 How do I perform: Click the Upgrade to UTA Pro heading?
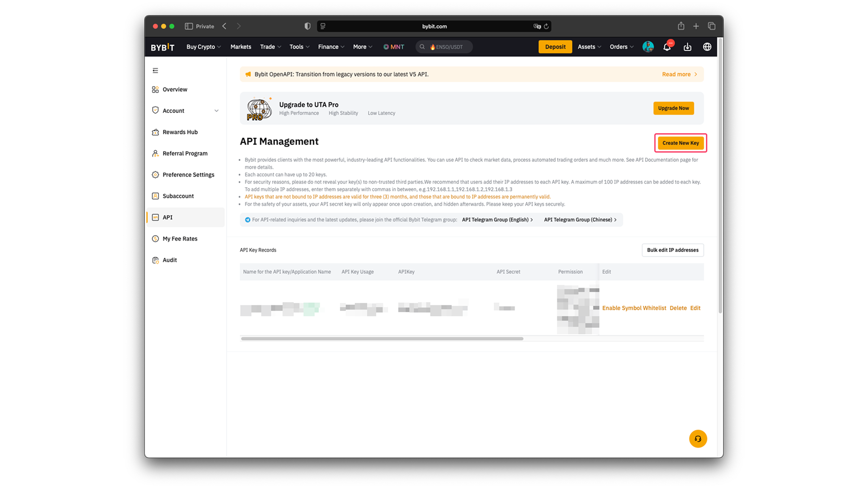click(x=309, y=105)
